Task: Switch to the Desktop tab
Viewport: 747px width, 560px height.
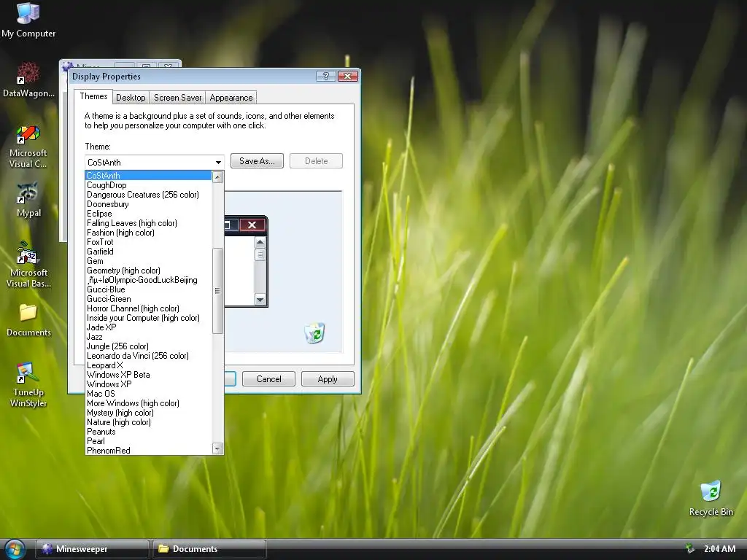Action: 131,98
